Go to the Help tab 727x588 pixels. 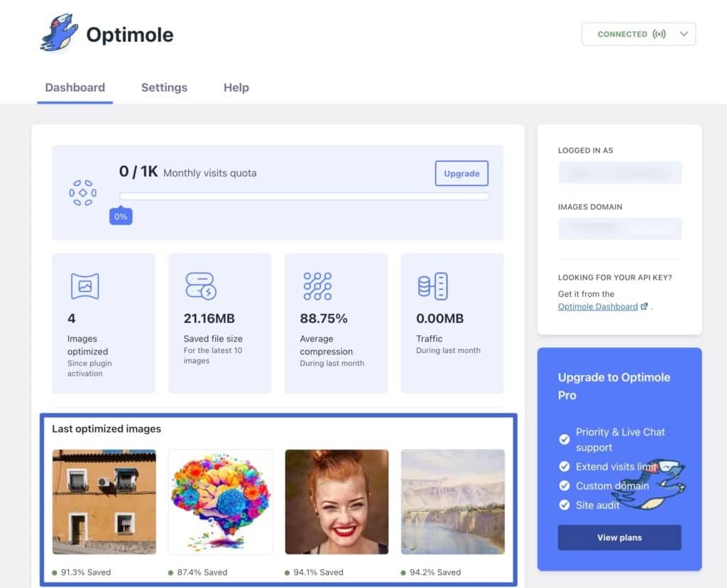coord(236,87)
